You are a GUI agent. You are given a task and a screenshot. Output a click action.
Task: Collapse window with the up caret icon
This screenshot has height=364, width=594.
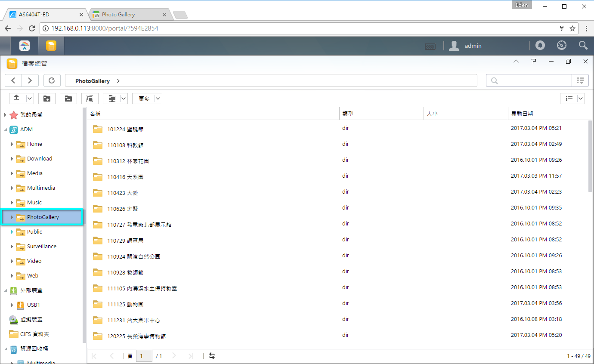pos(517,62)
